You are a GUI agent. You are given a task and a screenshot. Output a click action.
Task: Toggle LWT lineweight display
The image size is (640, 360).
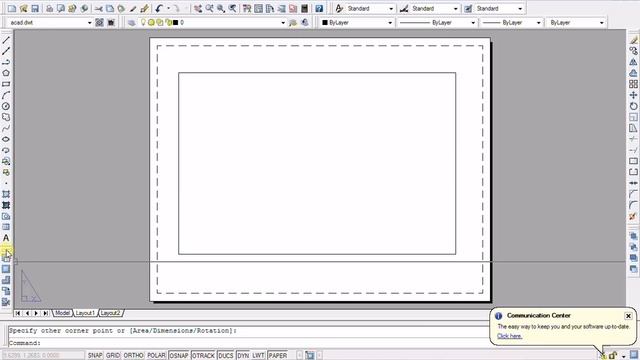[258, 356]
